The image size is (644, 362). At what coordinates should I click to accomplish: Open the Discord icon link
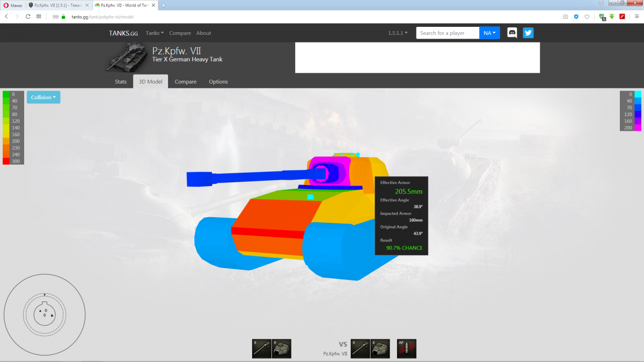pos(513,33)
